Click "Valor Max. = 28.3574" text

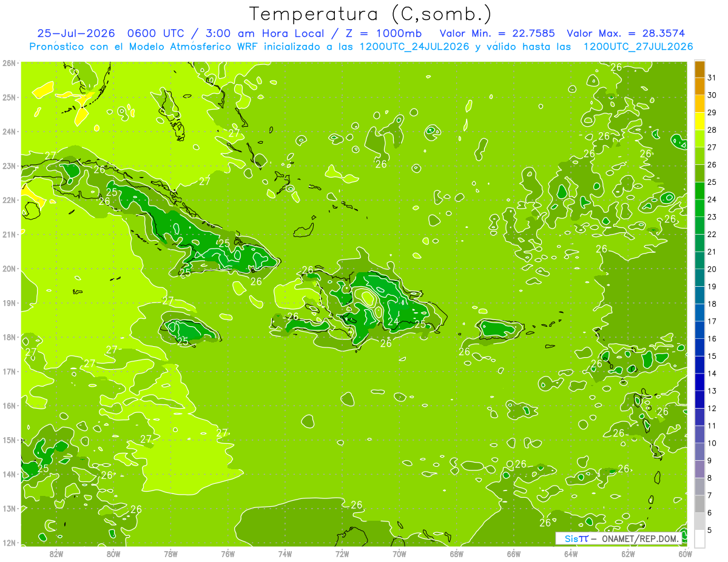tap(627, 33)
